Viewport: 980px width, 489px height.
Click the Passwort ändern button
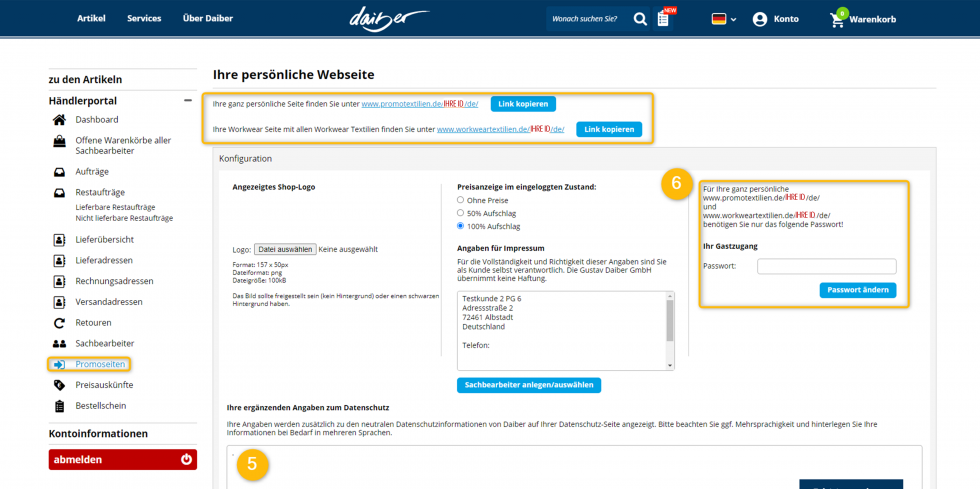tap(858, 290)
